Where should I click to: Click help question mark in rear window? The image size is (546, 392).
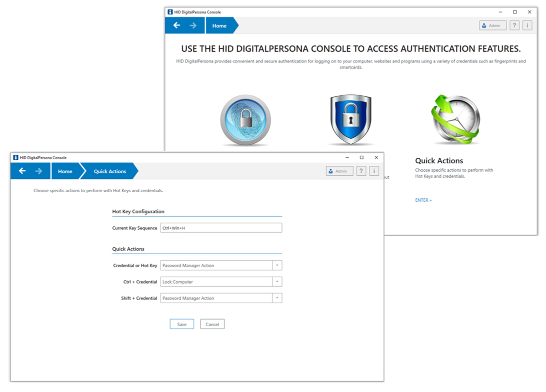click(x=514, y=25)
